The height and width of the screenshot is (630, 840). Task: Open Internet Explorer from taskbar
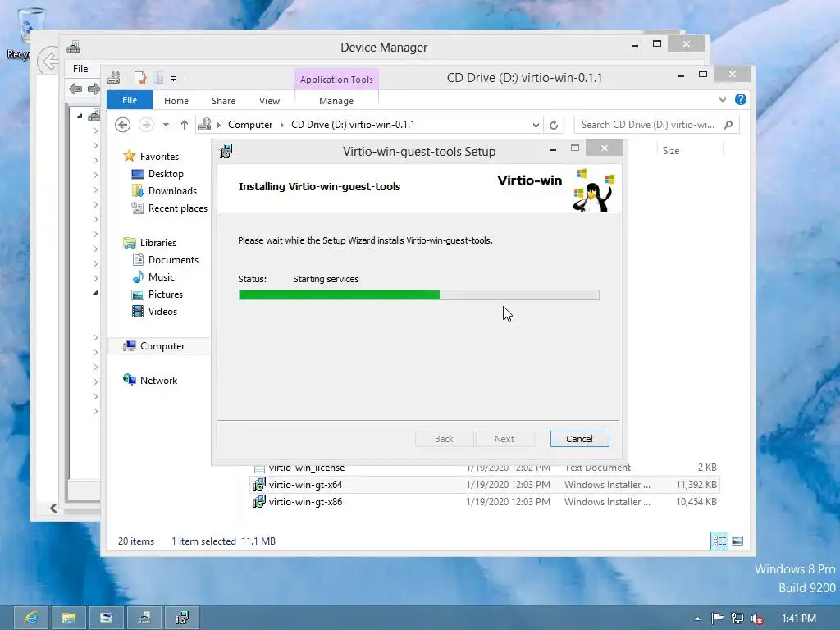(x=31, y=619)
